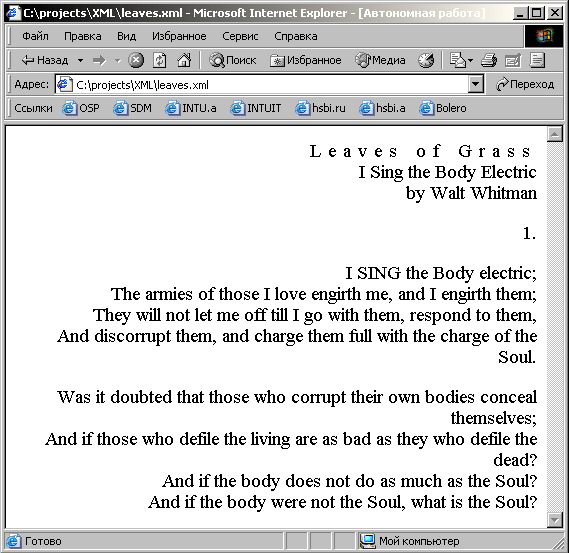Open the INTUIT links bar shortcut
569x553 pixels.
pyautogui.click(x=256, y=108)
